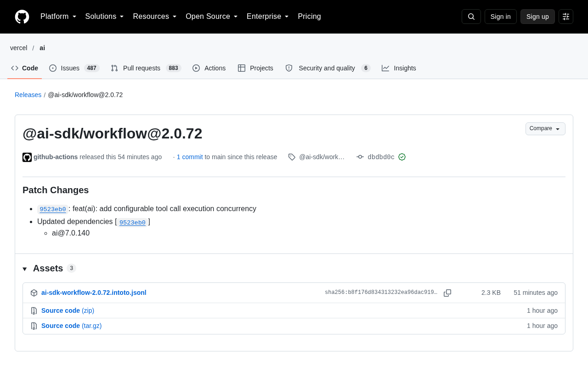Click the tag icon near @ai-sdk/work…
Viewport: 588px width, 368px height.
click(x=292, y=157)
